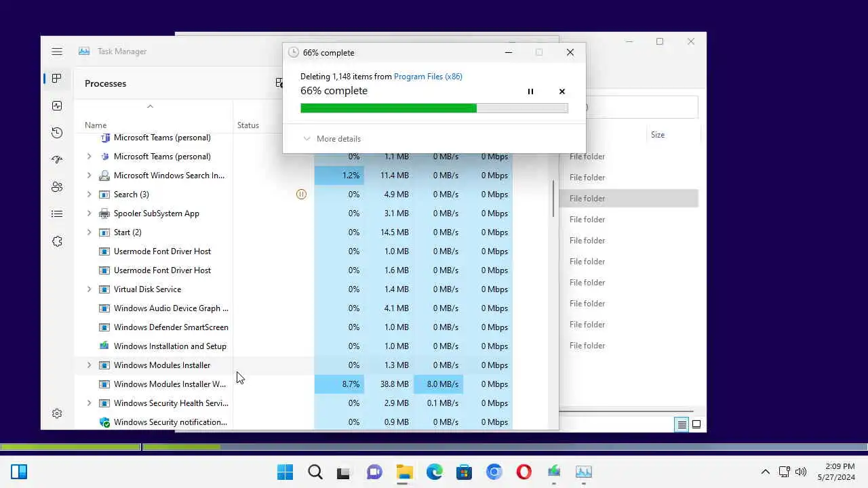Click 8.0 MB/s disk cell
Screen dimensions: 868x488
coord(438,384)
